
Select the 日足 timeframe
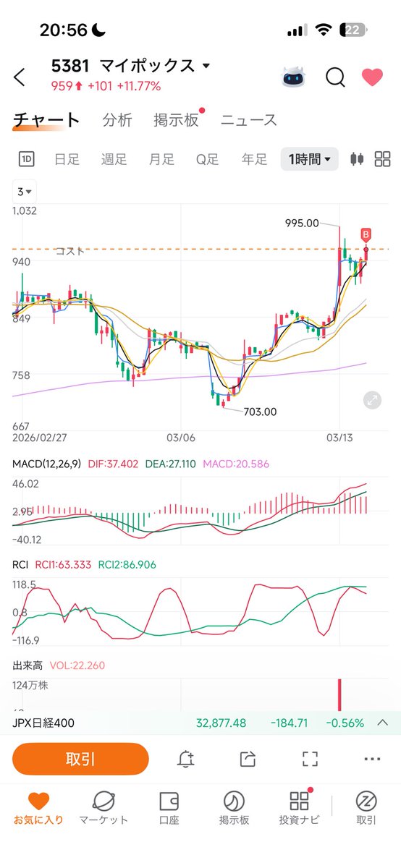[67, 159]
